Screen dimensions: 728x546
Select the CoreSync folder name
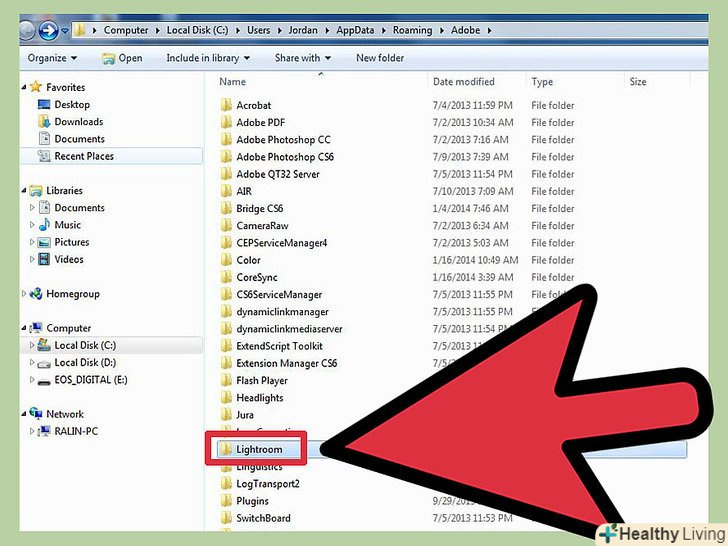[x=257, y=277]
